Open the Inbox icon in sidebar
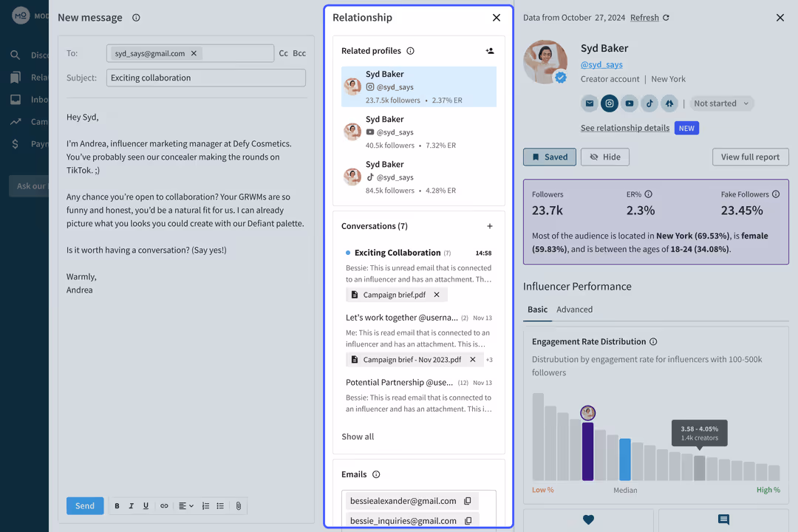The height and width of the screenshot is (532, 798). click(16, 100)
